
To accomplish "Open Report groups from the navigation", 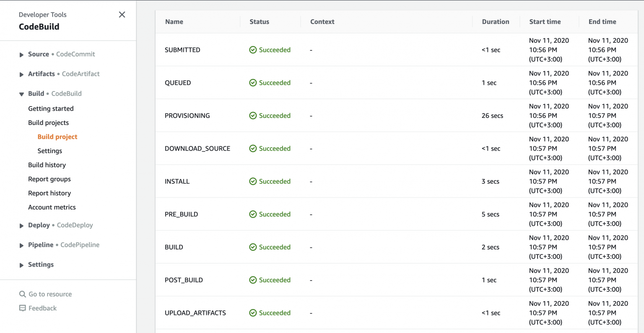I will pyautogui.click(x=49, y=179).
